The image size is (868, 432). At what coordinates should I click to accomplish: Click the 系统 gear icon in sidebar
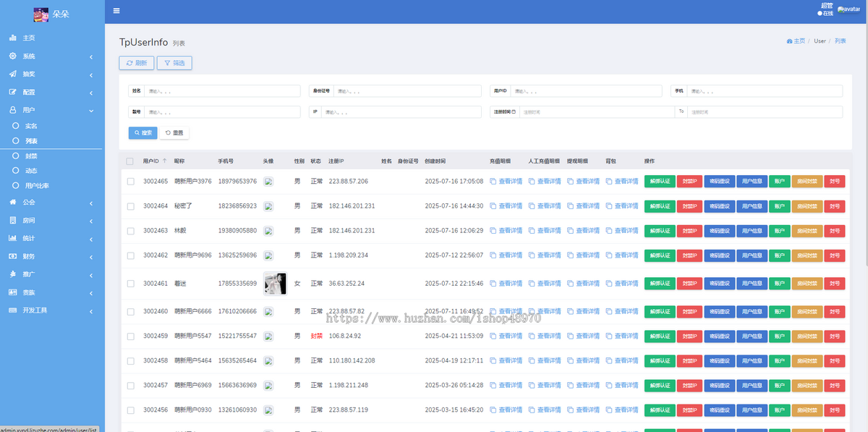click(x=12, y=56)
